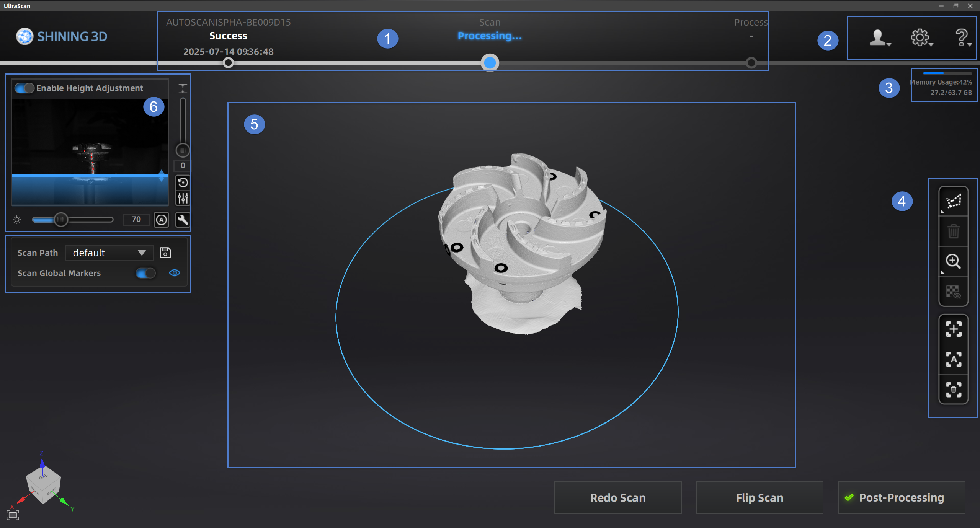Click the add marker frame icon
This screenshot has height=528, width=980.
click(953, 329)
